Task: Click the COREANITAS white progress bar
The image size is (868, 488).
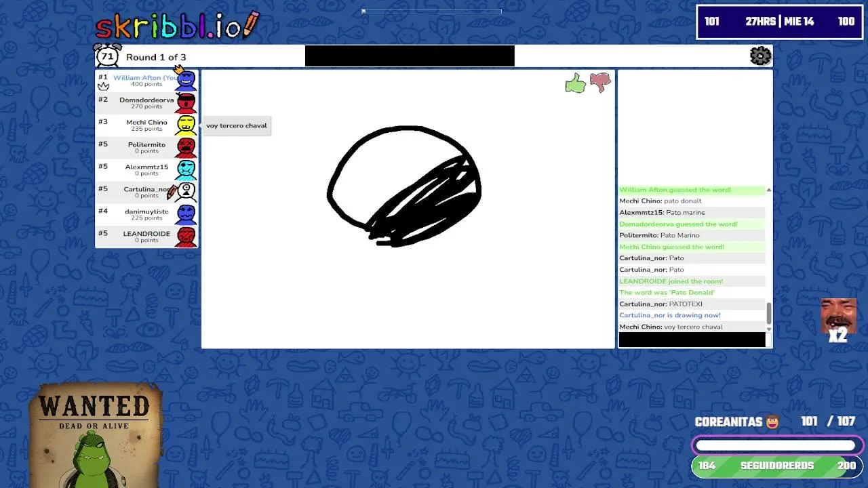Action: (777, 445)
